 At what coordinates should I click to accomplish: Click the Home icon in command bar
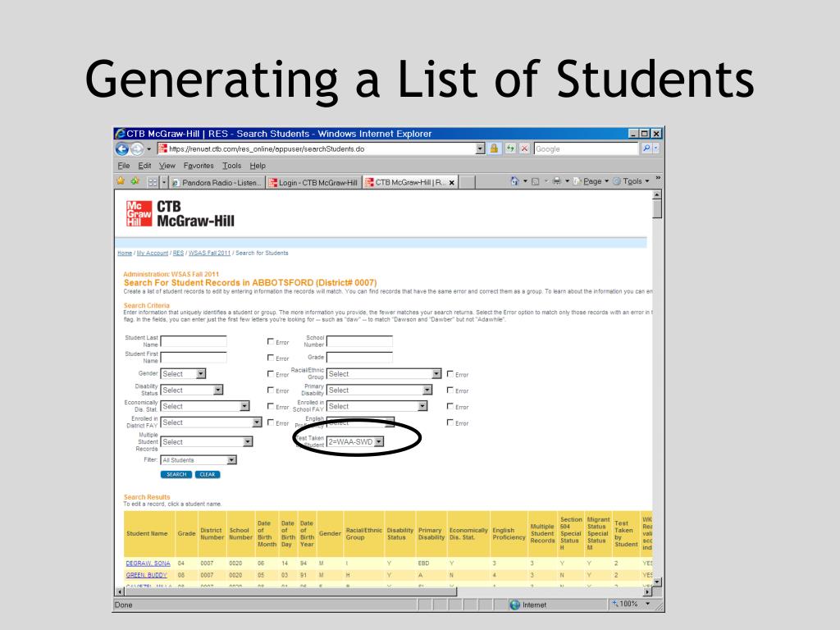[514, 181]
